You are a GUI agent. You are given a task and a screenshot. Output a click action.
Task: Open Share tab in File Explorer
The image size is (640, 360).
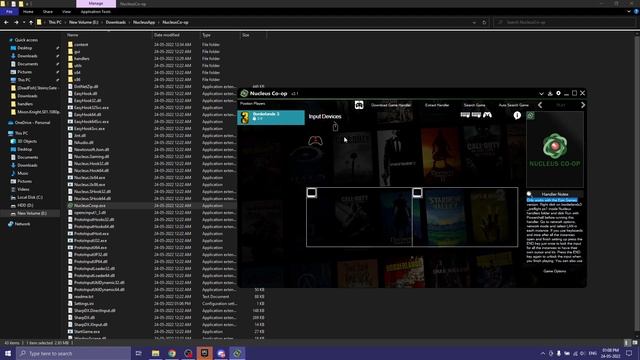(48, 12)
